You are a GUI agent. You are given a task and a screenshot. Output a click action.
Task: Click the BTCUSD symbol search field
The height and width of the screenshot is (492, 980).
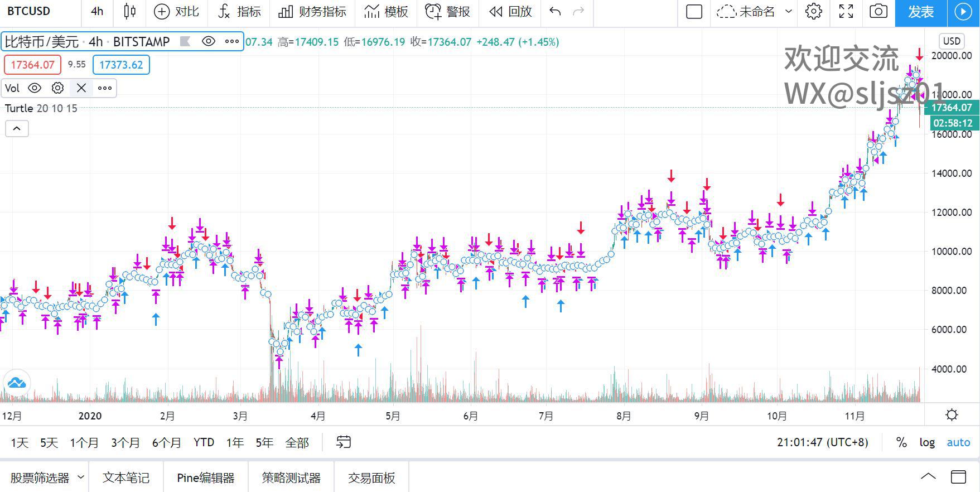coord(29,11)
